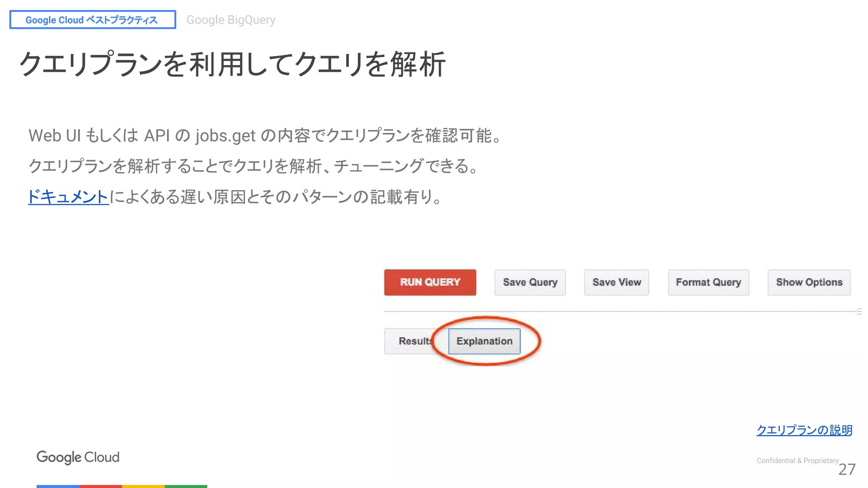
Task: Switch to the Results tab
Action: [x=416, y=341]
